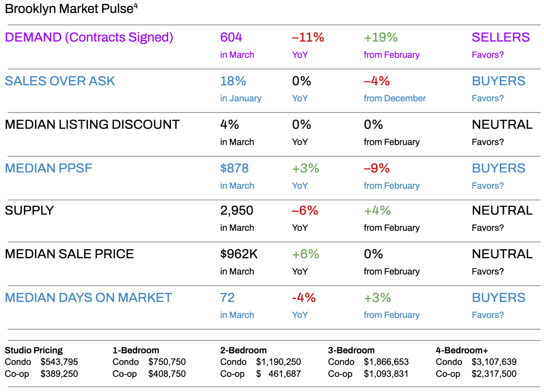
Task: Click the SELLERS label in Demand row
Action: pyautogui.click(x=500, y=37)
